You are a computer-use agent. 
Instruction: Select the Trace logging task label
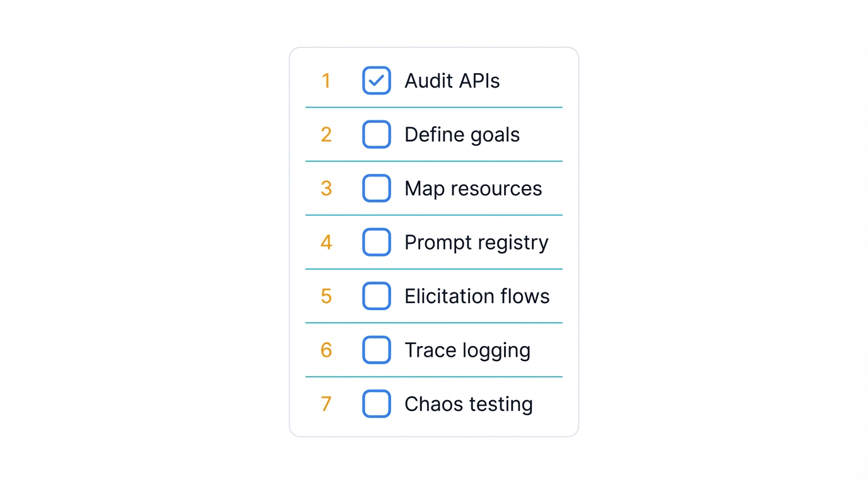467,350
